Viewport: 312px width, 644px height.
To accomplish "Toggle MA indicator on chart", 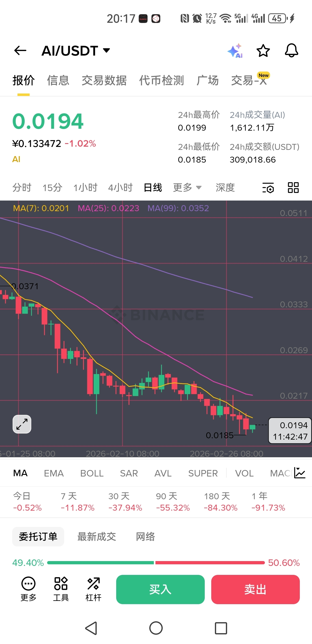I will 20,473.
